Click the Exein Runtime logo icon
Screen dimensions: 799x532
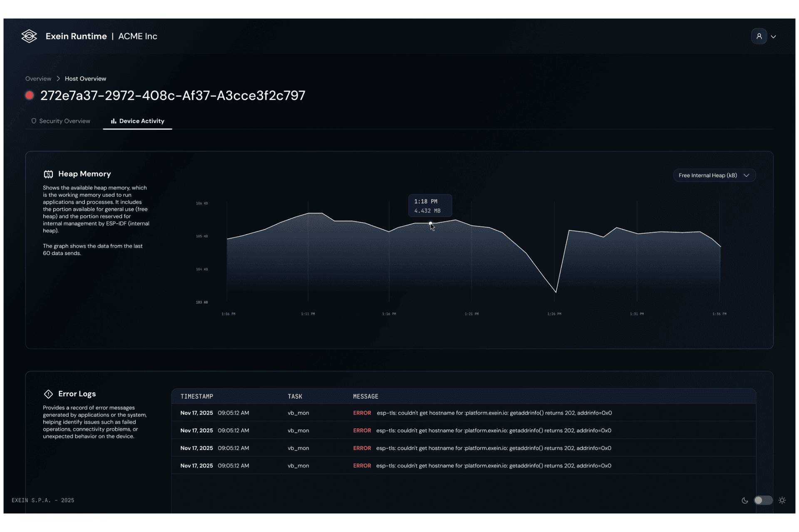point(29,36)
